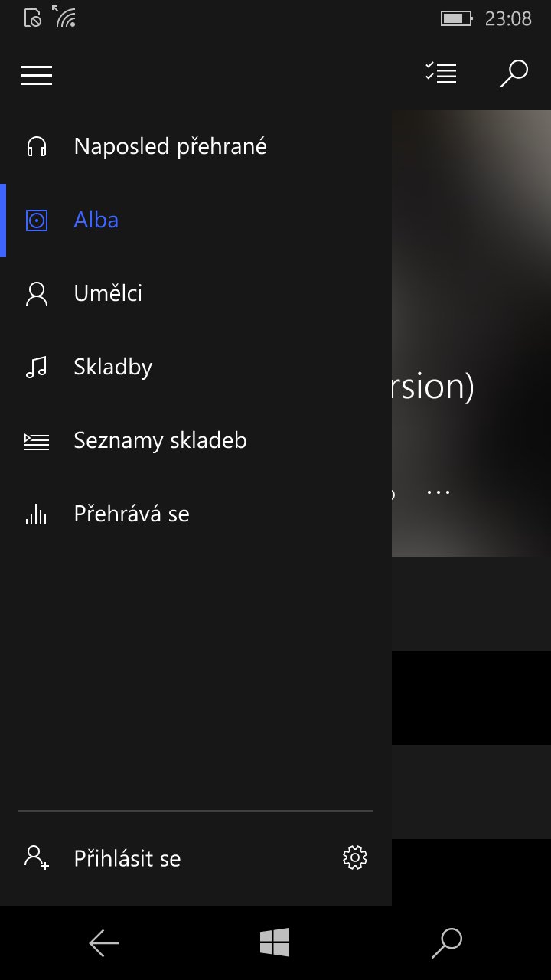Click the add-user icon beside Přihlásit se
The height and width of the screenshot is (980, 551).
pyautogui.click(x=37, y=857)
